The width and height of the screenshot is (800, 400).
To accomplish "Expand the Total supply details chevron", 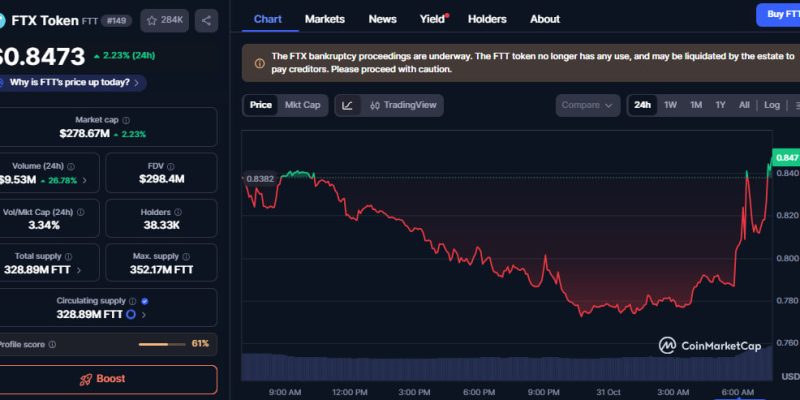I will pos(79,270).
